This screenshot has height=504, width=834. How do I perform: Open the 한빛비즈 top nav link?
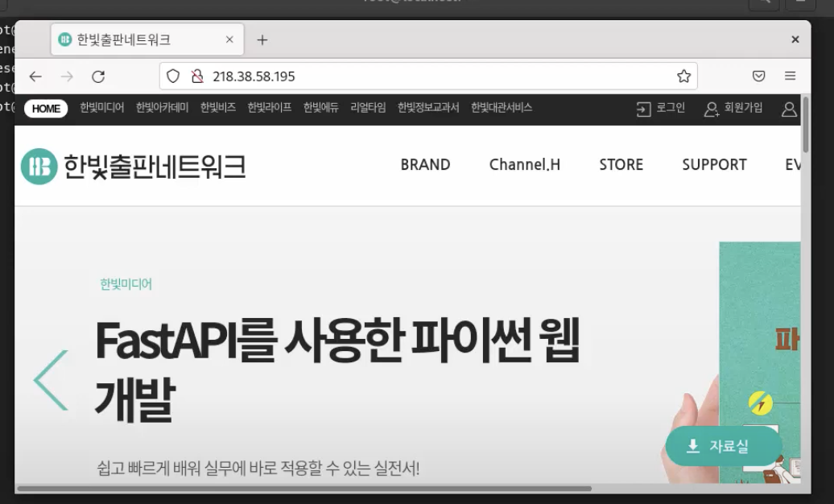218,108
